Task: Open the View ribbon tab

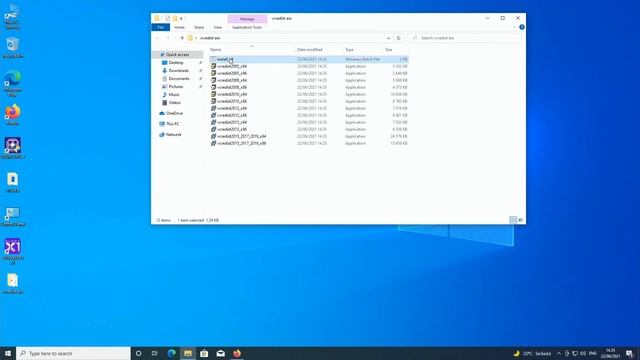Action: point(218,27)
